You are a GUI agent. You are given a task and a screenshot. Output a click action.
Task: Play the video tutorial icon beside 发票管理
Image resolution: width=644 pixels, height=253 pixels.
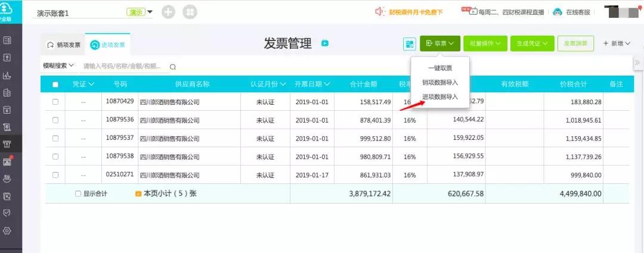(x=325, y=43)
